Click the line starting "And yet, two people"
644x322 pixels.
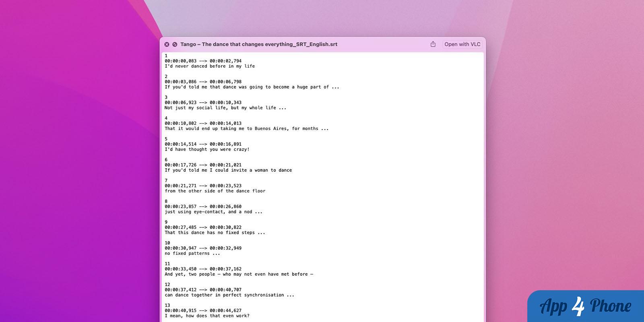[239, 274]
